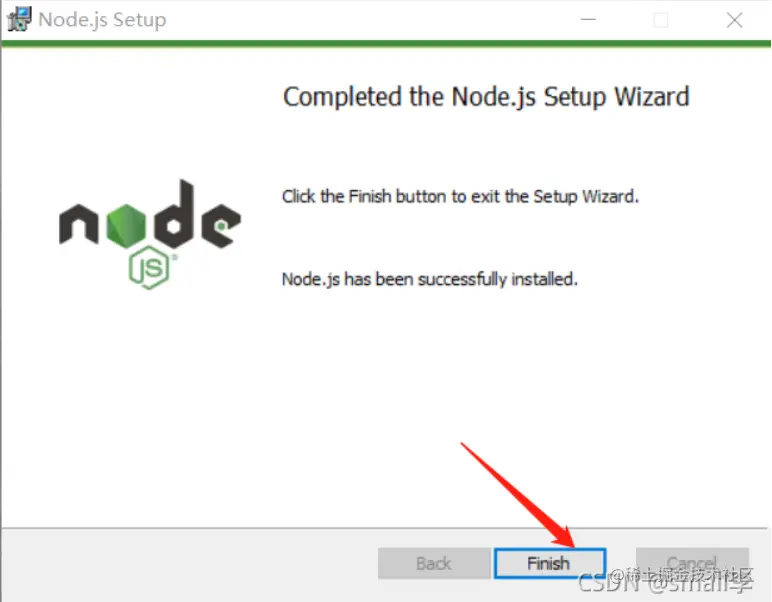Image resolution: width=772 pixels, height=602 pixels.
Task: Close the Node.js Setup window
Action: click(734, 20)
